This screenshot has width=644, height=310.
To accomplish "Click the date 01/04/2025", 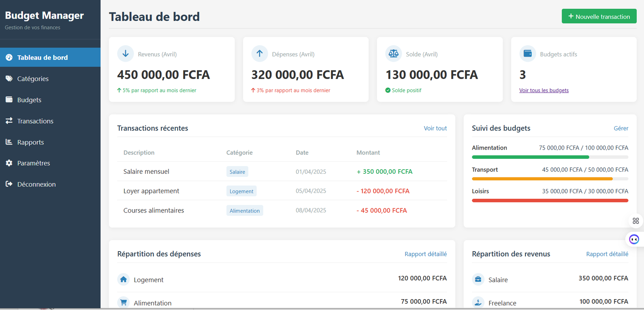I will click(x=311, y=172).
